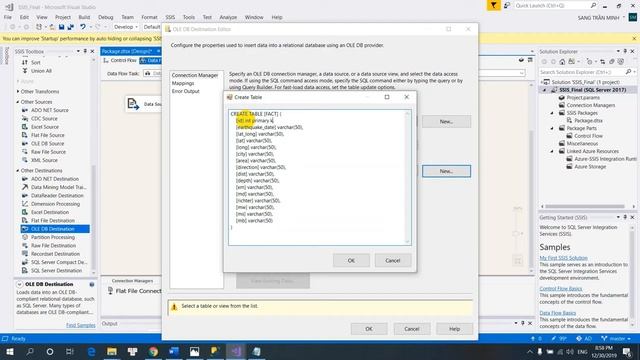Open File Explorer from the taskbar
The width and height of the screenshot is (640, 360).
112,351
